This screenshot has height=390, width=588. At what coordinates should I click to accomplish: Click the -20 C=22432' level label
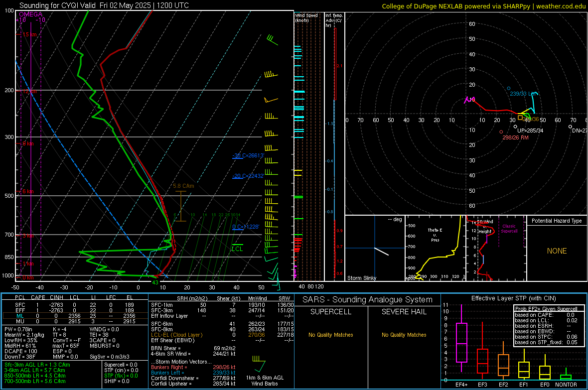(x=248, y=175)
